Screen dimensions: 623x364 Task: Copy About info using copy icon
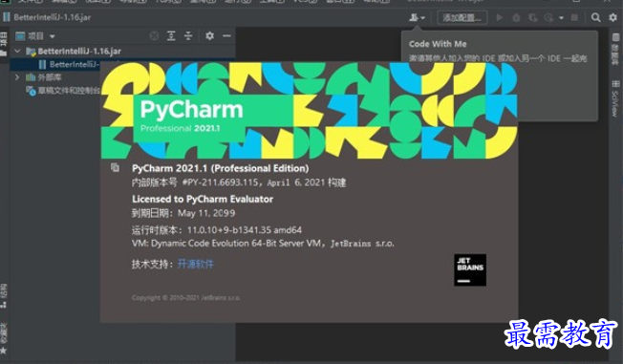(115, 167)
